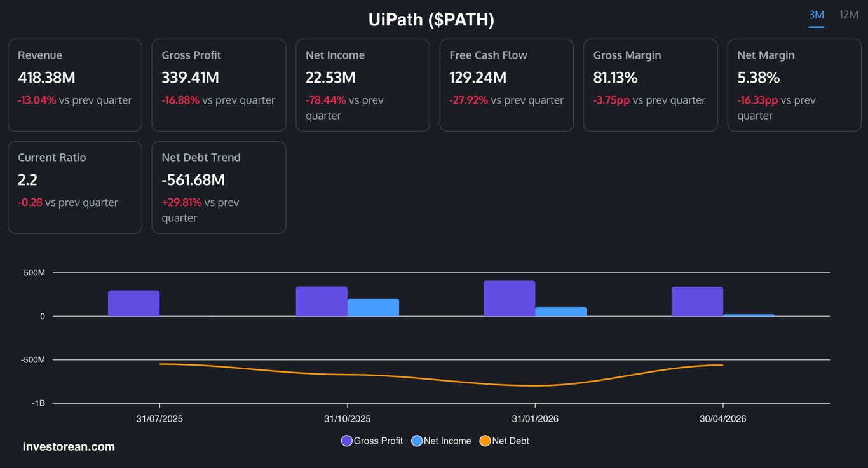Switch to the 3M period tab
868x468 pixels.
point(816,15)
